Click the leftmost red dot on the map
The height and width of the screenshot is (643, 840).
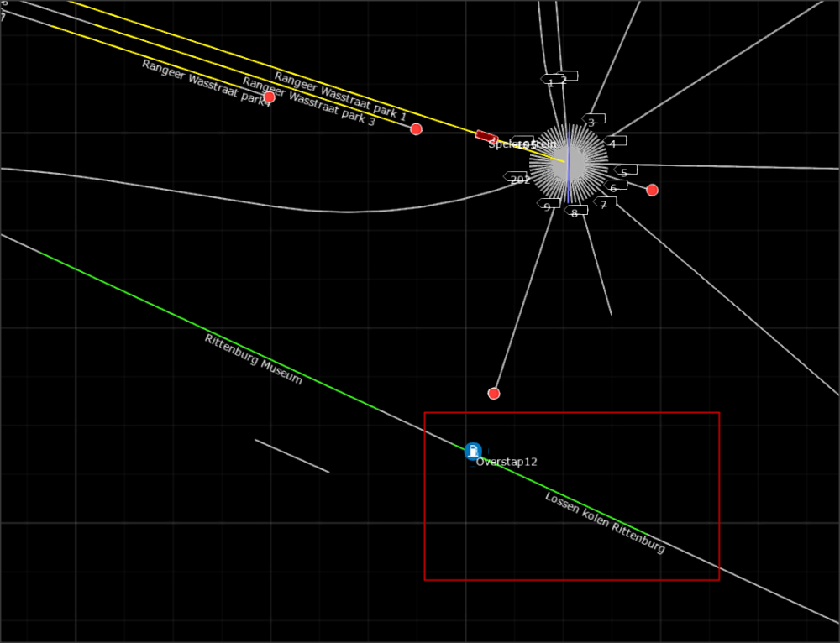269,97
